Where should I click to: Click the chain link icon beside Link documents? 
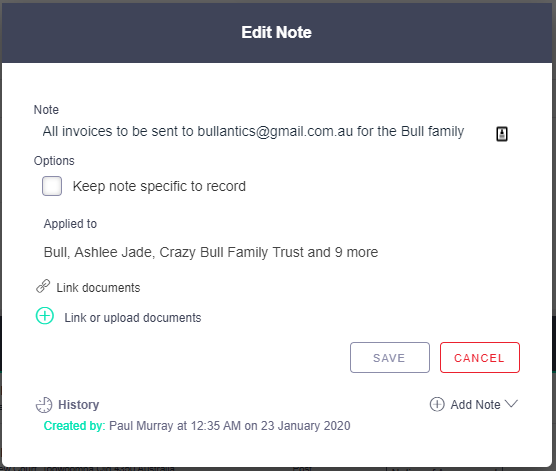[x=43, y=286]
